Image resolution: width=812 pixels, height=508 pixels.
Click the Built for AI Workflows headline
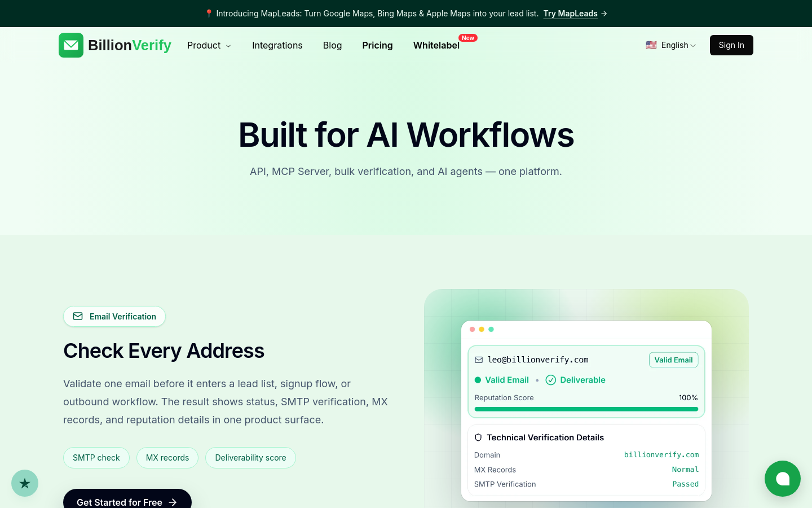pos(406,135)
